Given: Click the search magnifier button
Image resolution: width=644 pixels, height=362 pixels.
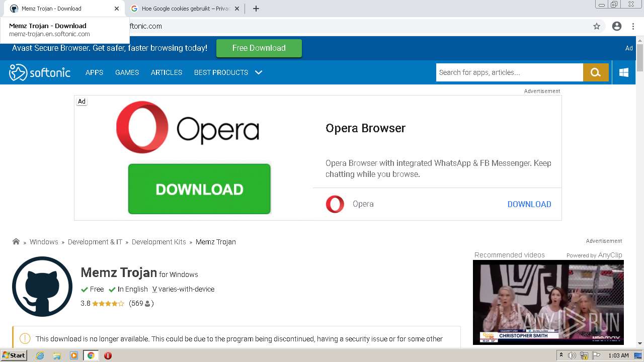Looking at the screenshot, I should [x=596, y=72].
